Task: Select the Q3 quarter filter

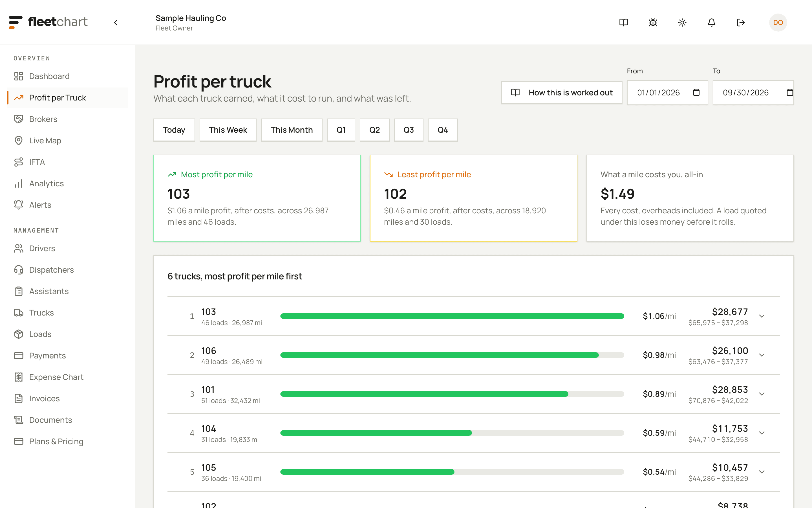Action: 409,130
